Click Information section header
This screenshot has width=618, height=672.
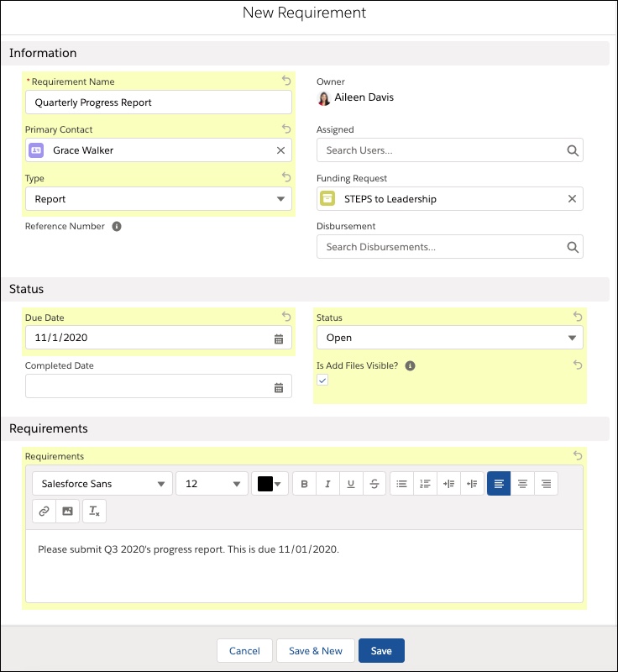tap(305, 53)
